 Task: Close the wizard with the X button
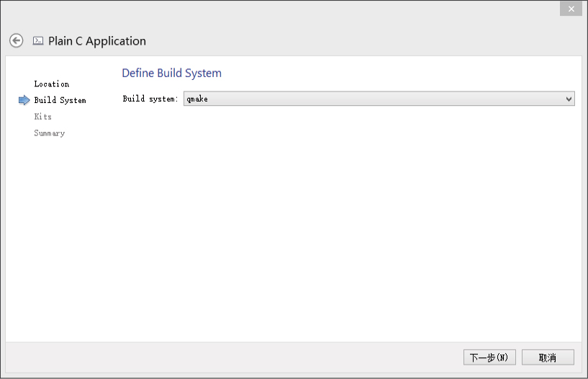tap(571, 9)
